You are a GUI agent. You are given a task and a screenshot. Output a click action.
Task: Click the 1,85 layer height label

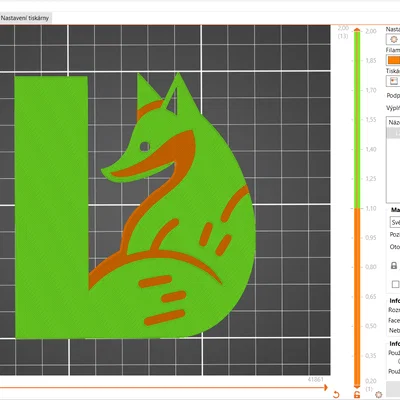(x=371, y=61)
